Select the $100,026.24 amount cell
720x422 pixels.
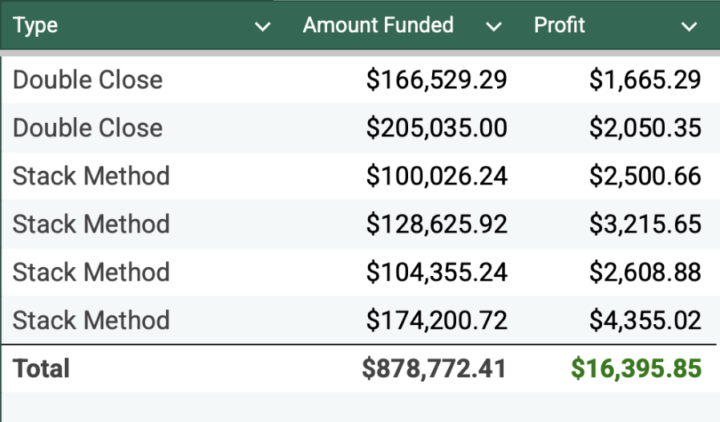437,176
